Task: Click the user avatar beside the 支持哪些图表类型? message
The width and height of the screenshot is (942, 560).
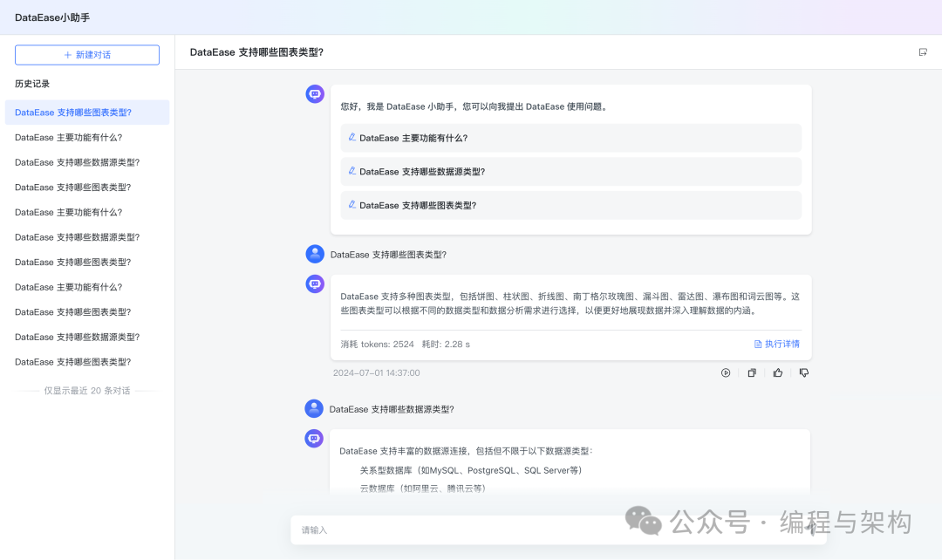Action: pyautogui.click(x=315, y=254)
